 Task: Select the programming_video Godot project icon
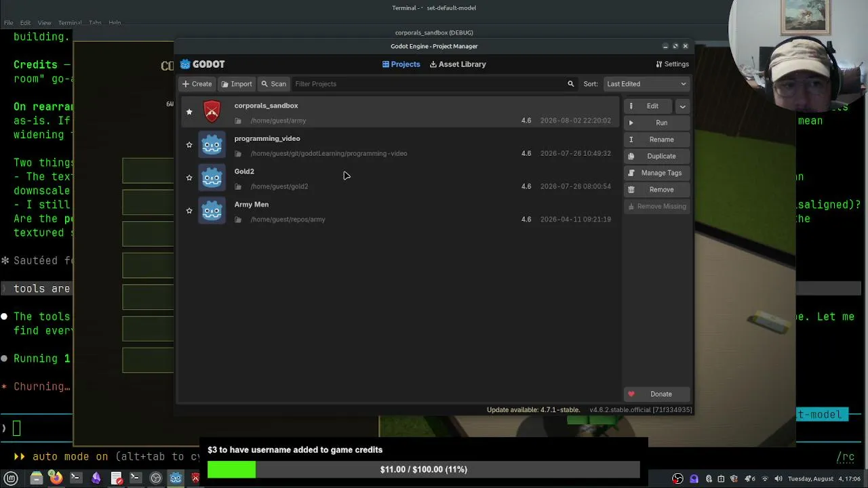pos(212,144)
